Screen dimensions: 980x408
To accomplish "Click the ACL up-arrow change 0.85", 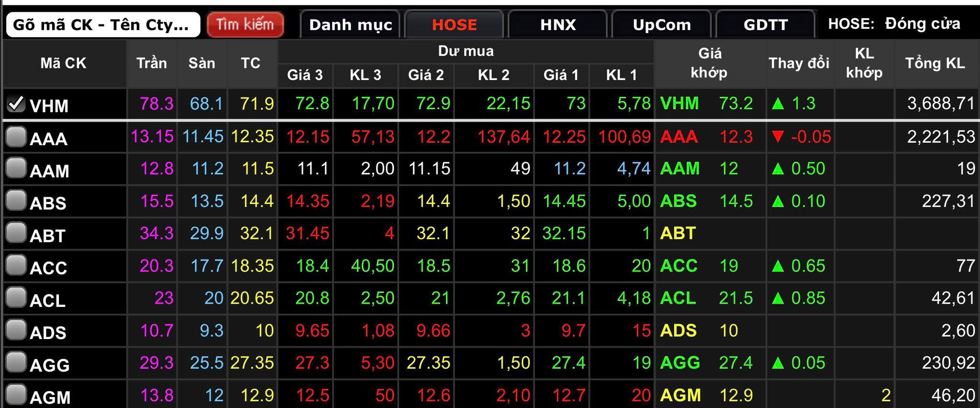I will pyautogui.click(x=799, y=298).
